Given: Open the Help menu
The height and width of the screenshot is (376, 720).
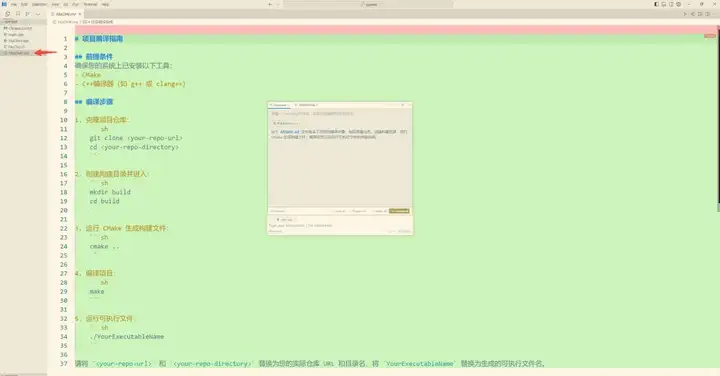Looking at the screenshot, I should (x=105, y=5).
